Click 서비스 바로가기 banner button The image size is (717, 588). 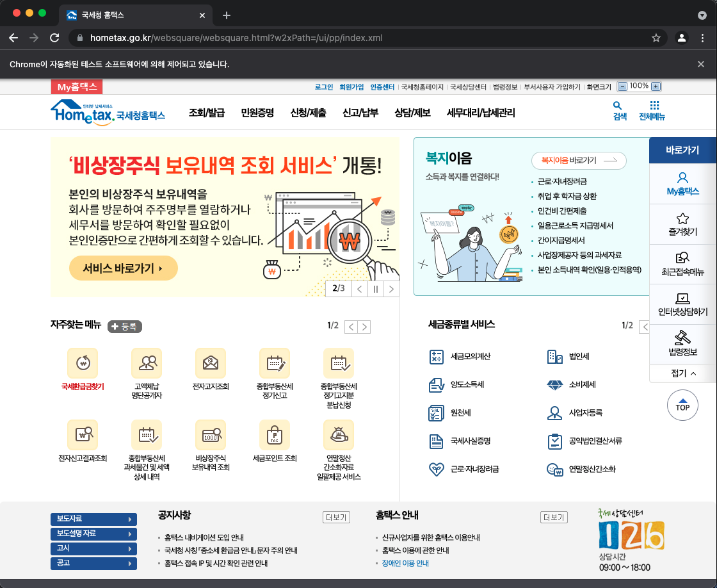(124, 268)
